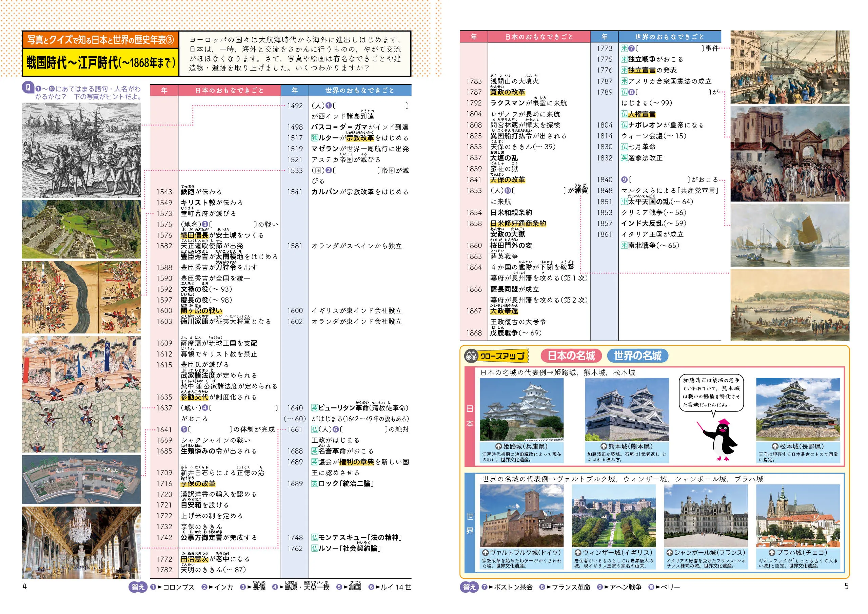Click the 英 tag before ピューリタン革命
The height and width of the screenshot is (614, 868).
(x=315, y=408)
